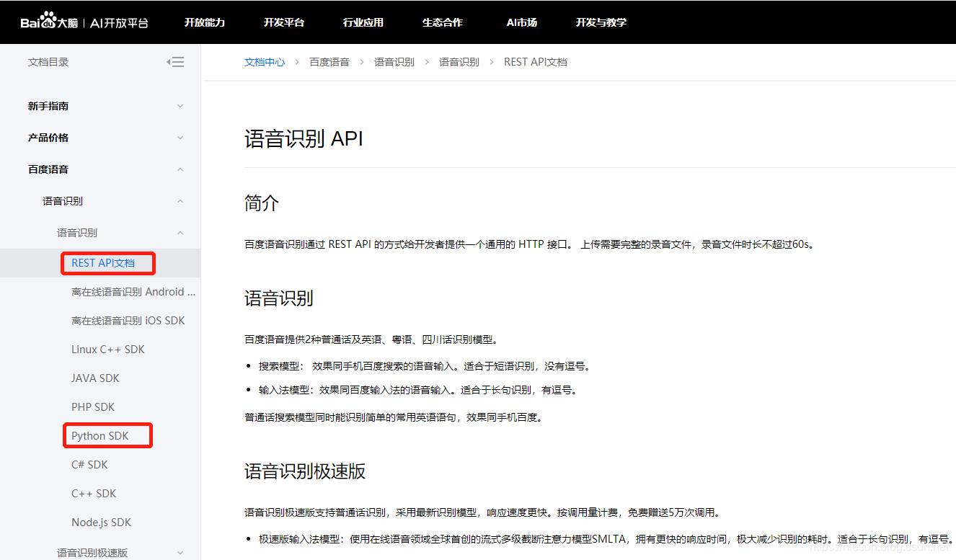Open the AI市场 top menu

pyautogui.click(x=522, y=22)
